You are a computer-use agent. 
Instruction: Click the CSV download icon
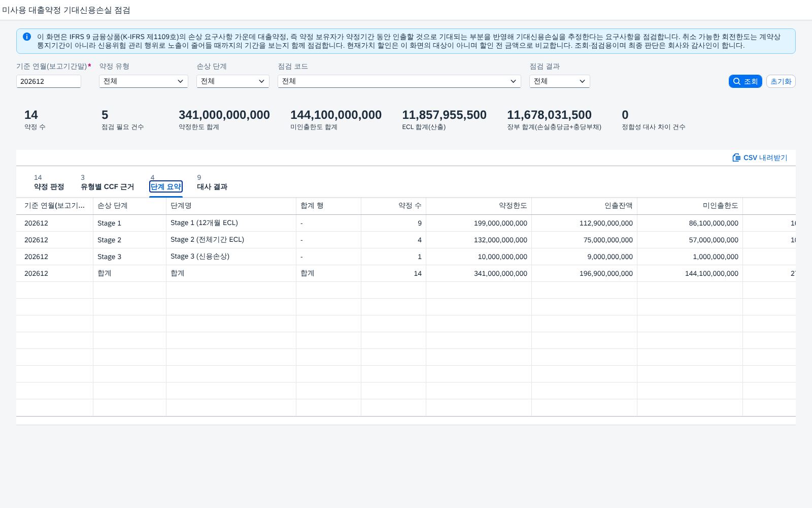coord(736,157)
